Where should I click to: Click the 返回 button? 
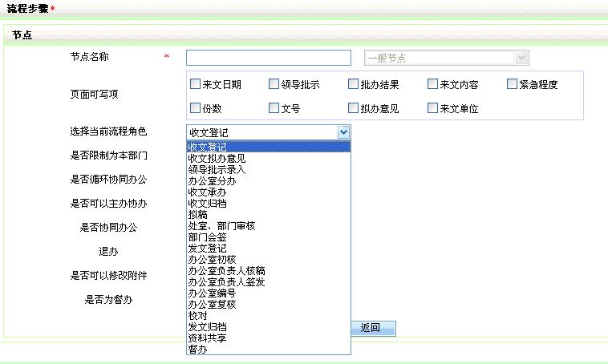[x=373, y=328]
